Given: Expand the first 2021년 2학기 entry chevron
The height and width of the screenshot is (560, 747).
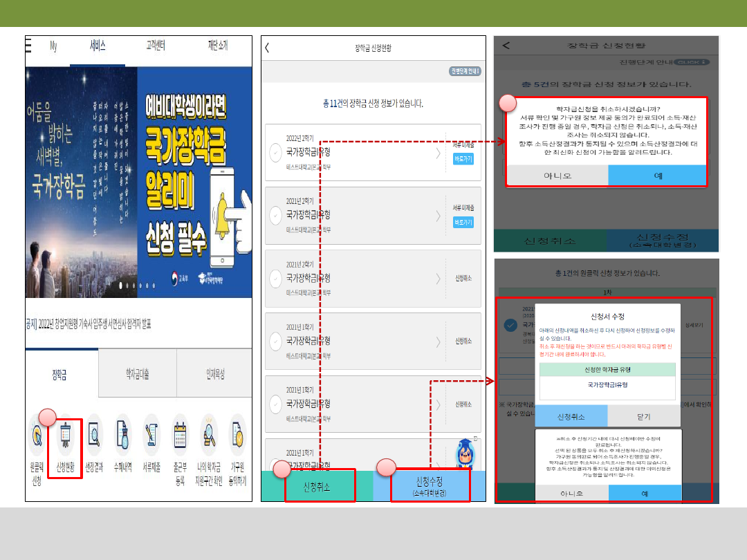Looking at the screenshot, I should point(438,216).
